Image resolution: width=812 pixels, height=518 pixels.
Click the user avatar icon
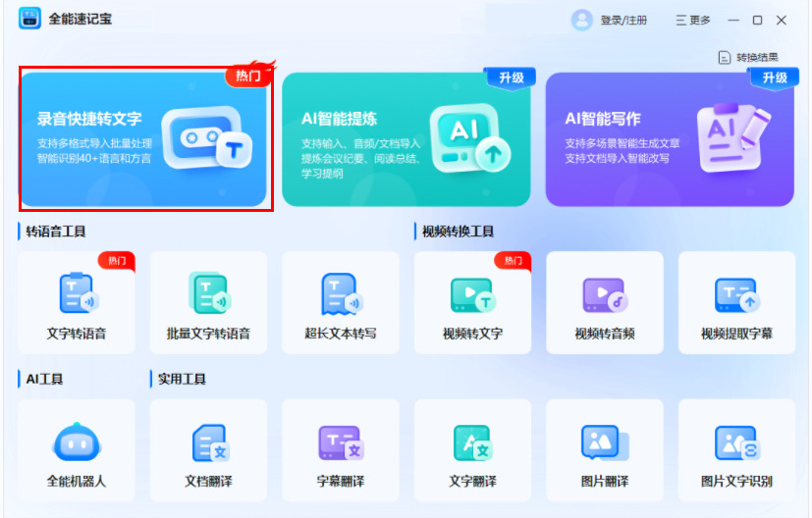(x=581, y=21)
